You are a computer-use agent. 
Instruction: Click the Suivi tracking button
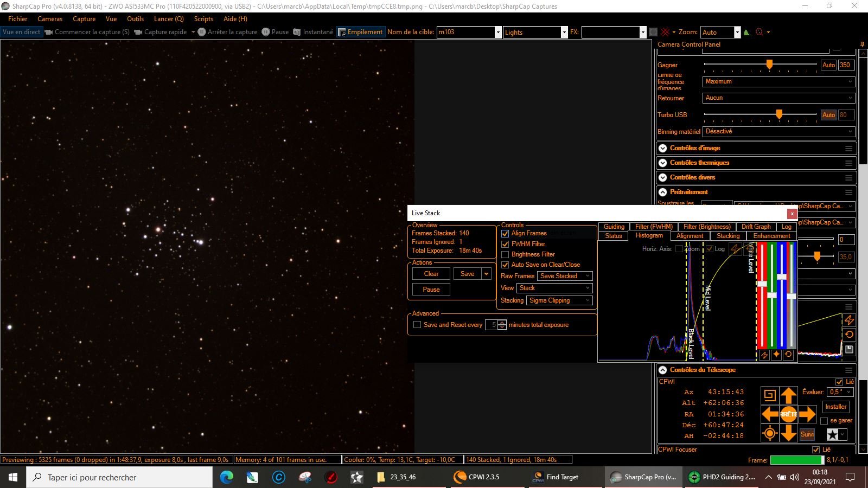coord(807,434)
